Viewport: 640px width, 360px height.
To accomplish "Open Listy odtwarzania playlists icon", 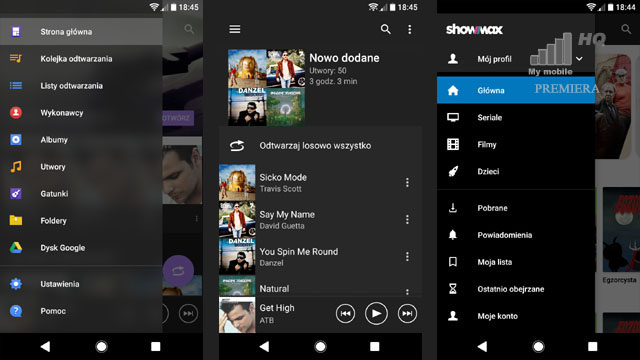I will pyautogui.click(x=16, y=85).
